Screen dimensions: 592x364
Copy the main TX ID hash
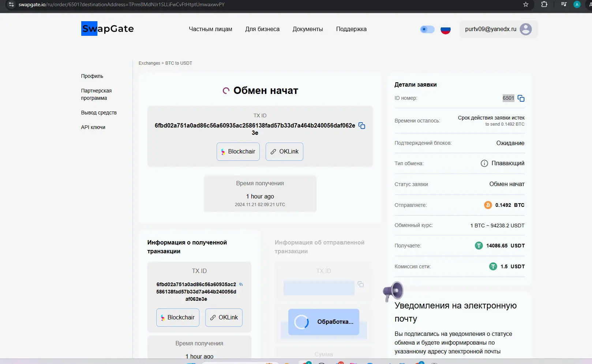tap(362, 126)
